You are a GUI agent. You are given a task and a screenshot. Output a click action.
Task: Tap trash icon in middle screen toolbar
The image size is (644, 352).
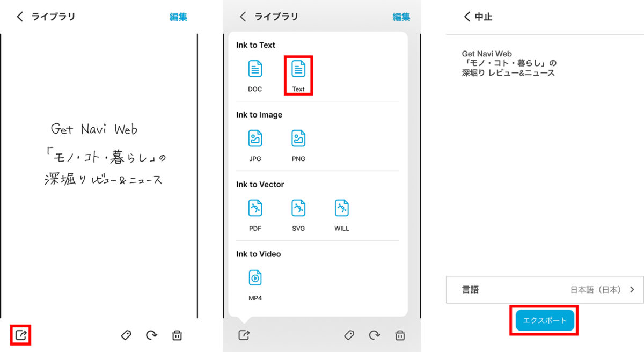click(400, 335)
